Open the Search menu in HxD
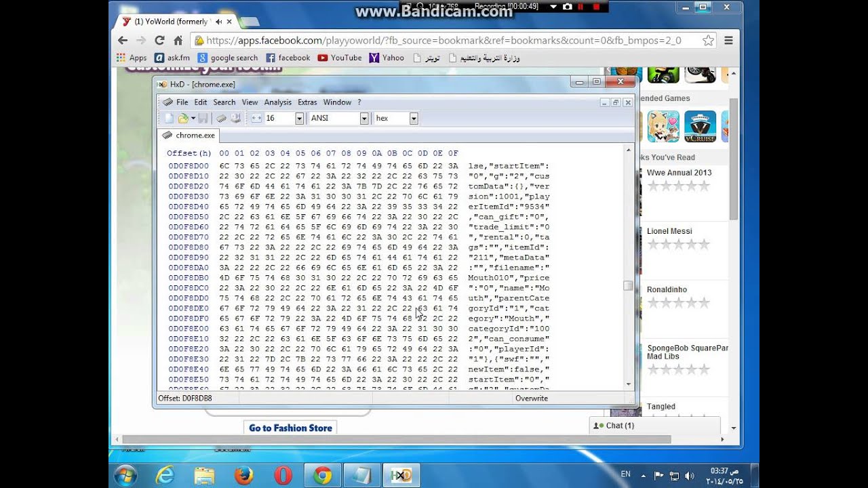Screen dimensions: 868x488 (224, 102)
